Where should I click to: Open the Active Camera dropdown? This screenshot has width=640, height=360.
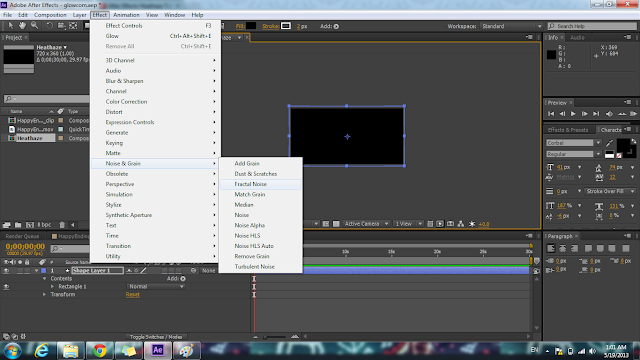click(x=366, y=224)
